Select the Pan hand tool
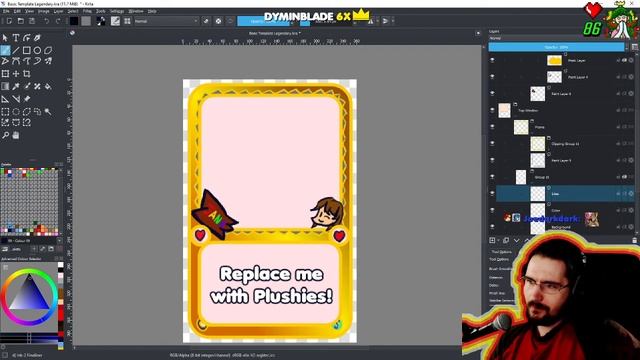 [16, 135]
